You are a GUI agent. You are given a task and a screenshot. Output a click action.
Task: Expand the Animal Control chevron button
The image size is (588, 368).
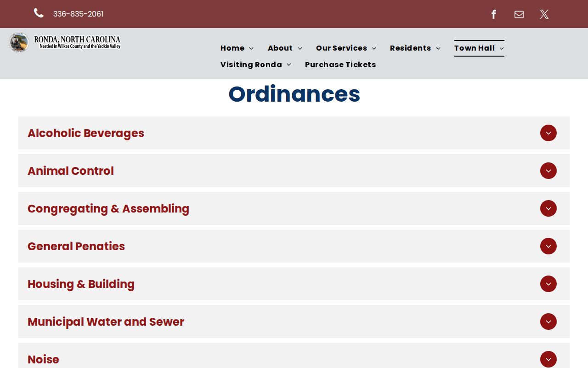tap(548, 171)
